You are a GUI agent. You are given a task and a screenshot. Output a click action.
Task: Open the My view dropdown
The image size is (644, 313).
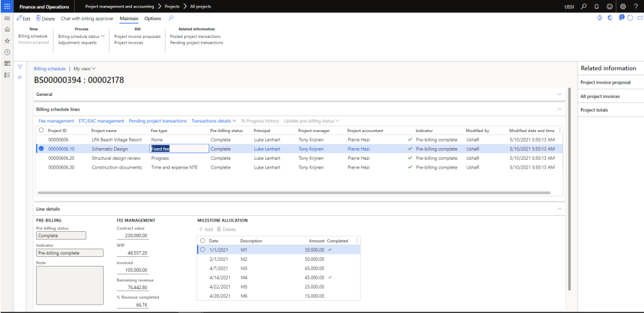tap(84, 68)
